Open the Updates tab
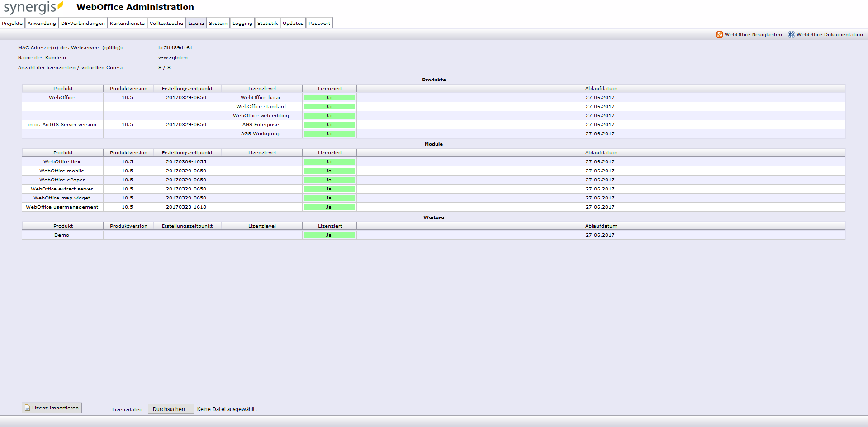The image size is (868, 427). (293, 23)
